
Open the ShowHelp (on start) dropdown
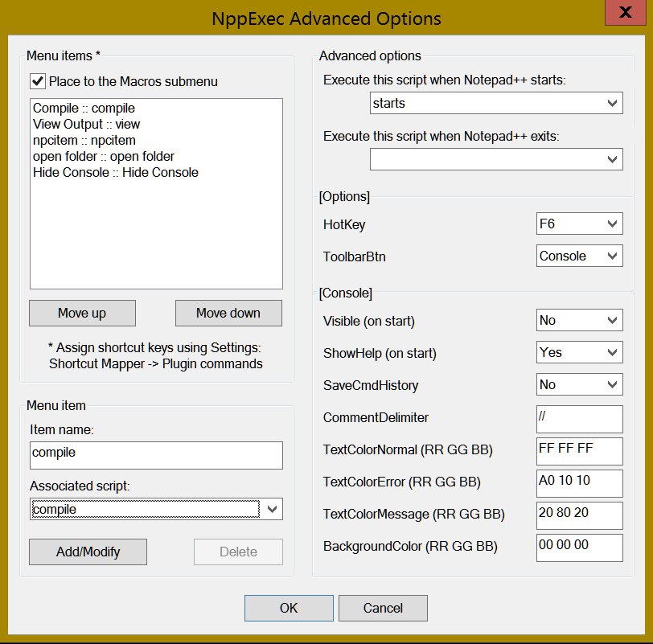[x=580, y=352]
